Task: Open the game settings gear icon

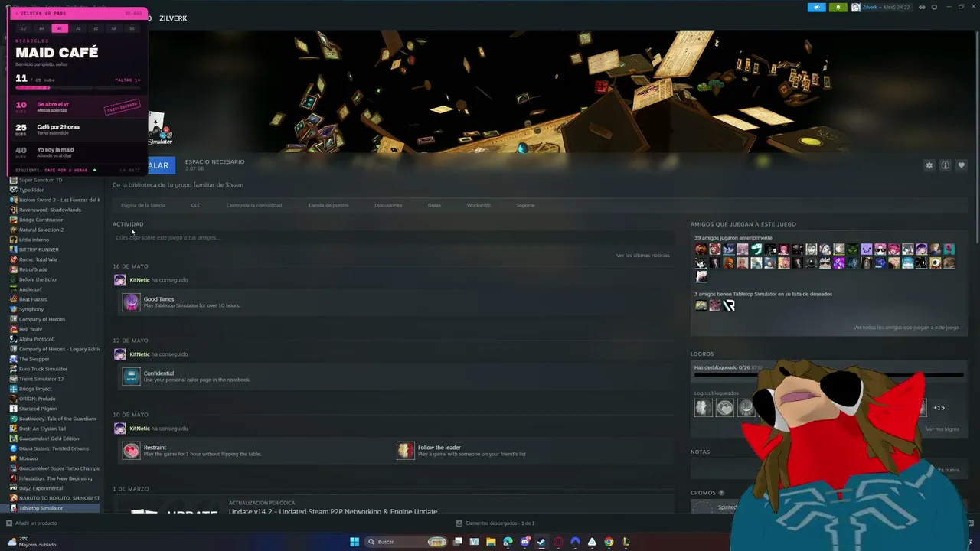Action: click(x=929, y=165)
